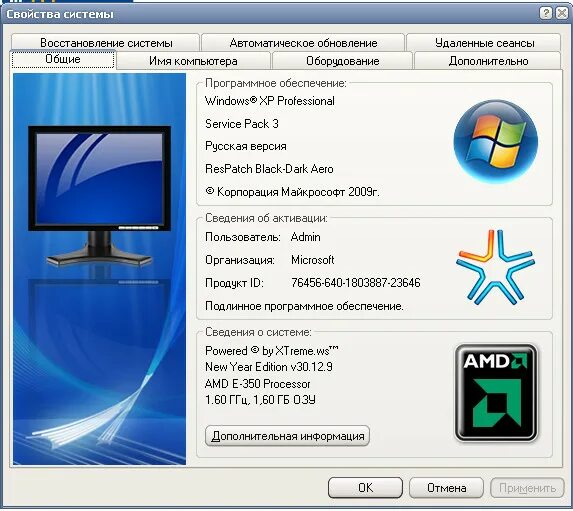The width and height of the screenshot is (573, 511).
Task: Click the Сведения о системе group label
Action: click(x=258, y=332)
